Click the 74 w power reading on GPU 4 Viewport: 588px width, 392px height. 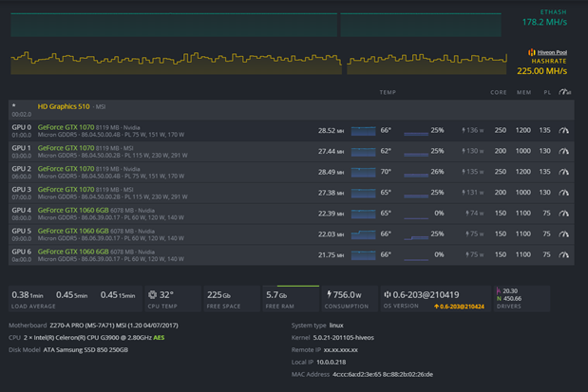[x=477, y=214]
